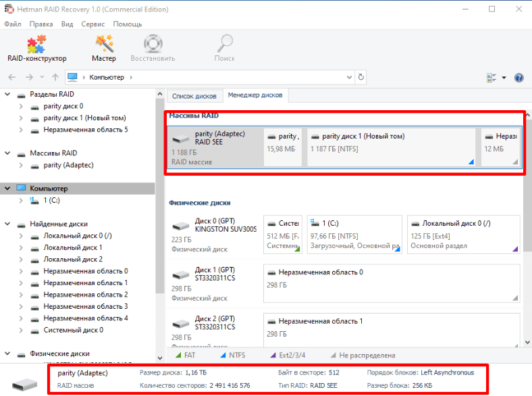Click the left tree panel scrollbar

pyautogui.click(x=160, y=195)
